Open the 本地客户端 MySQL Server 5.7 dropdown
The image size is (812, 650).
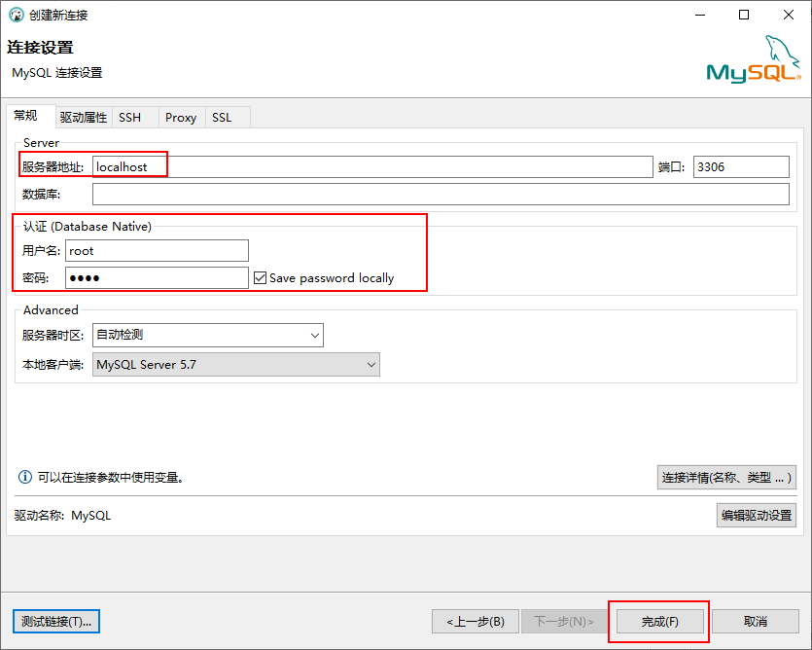(x=236, y=364)
